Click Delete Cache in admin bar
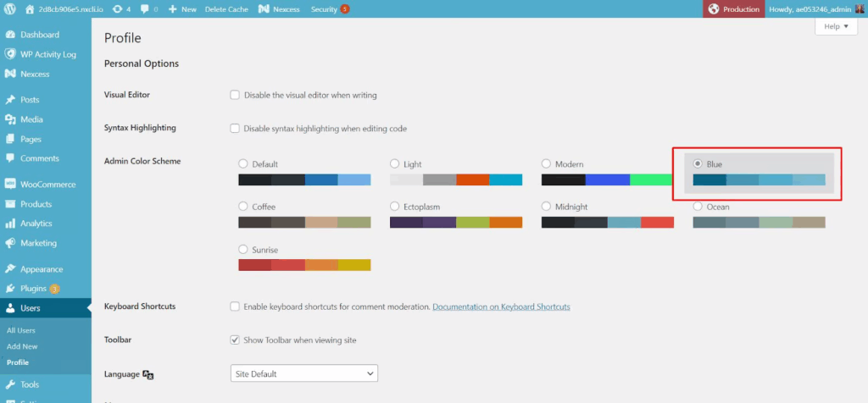This screenshot has height=403, width=868. 226,9
